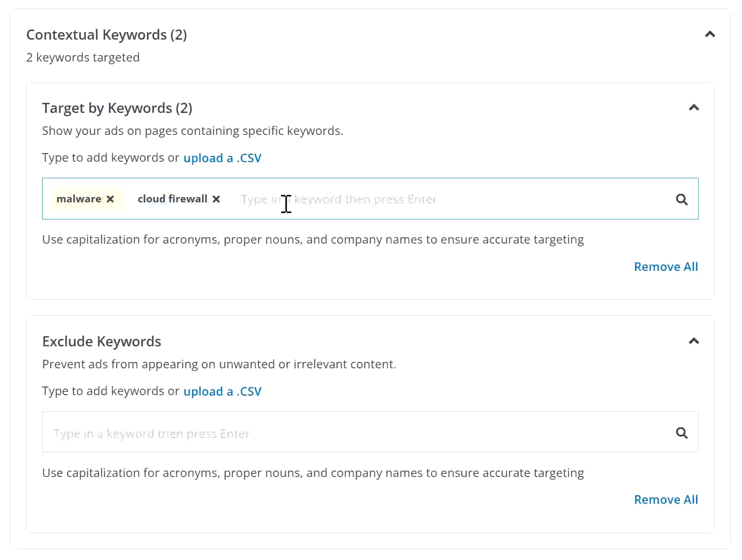Click search icon in Target by Keywords field
Viewport: 742px width, 560px height.
point(682,200)
